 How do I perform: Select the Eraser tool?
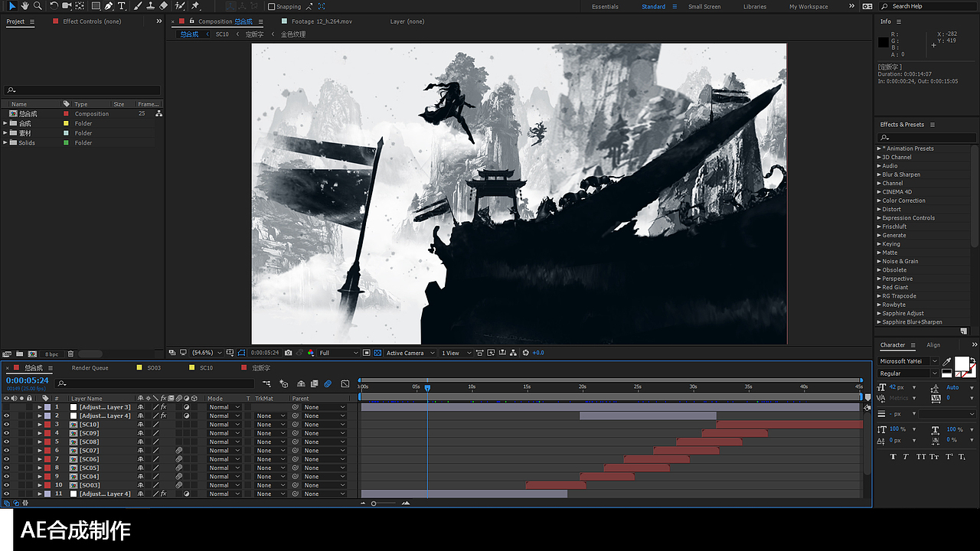tap(164, 6)
